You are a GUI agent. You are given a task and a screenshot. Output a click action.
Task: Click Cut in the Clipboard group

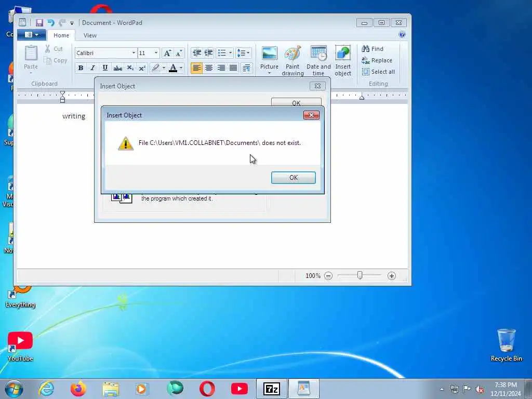pos(54,49)
